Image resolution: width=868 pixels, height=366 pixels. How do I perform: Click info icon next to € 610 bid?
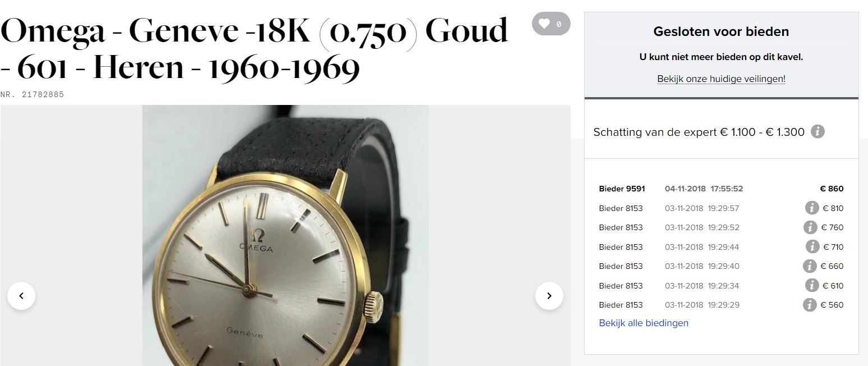[x=812, y=285]
